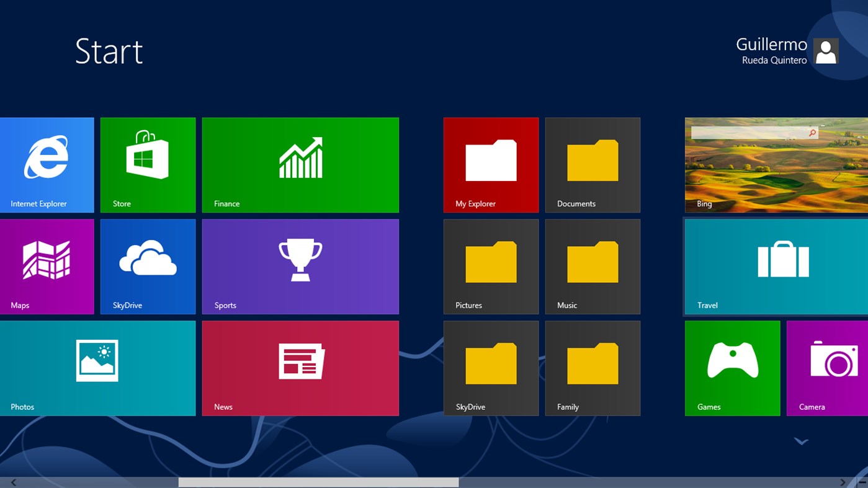
Task: Open Internet Explorer from its tile
Action: 47,164
